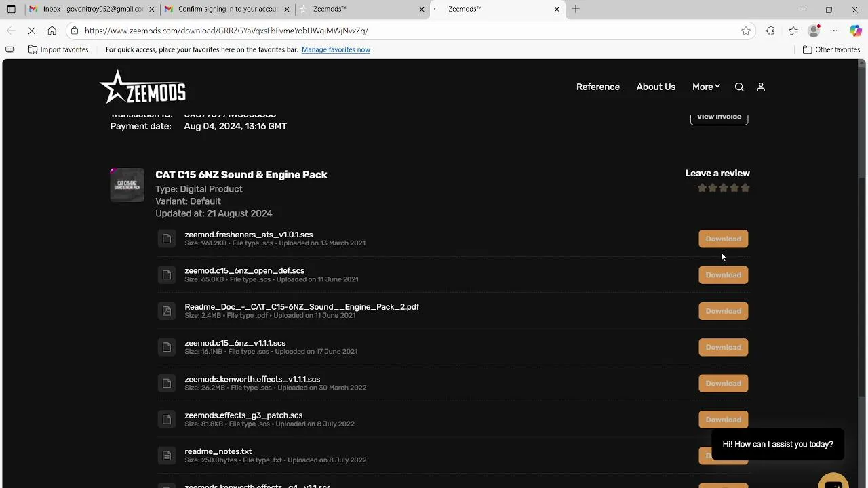This screenshot has height=488, width=868.
Task: Open the chat assistant bubble message
Action: 778,444
